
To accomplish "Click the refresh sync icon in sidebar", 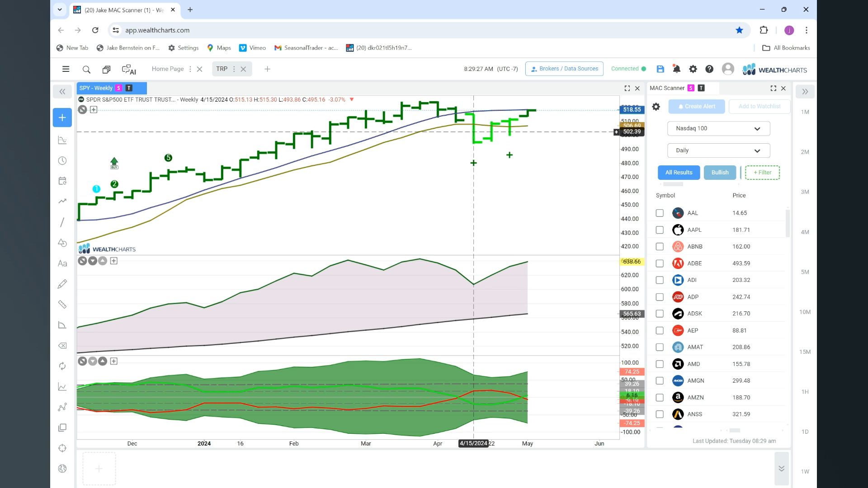I will point(62,366).
